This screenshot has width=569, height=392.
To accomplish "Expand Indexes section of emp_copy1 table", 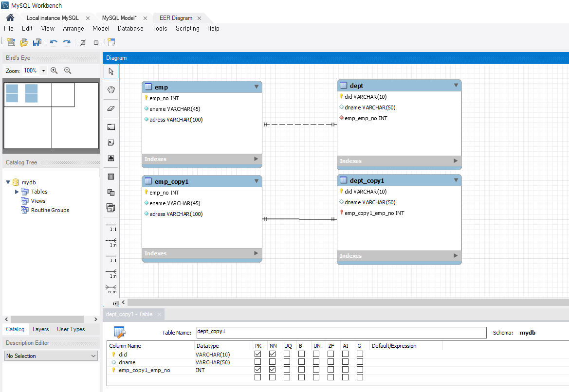I will [256, 253].
